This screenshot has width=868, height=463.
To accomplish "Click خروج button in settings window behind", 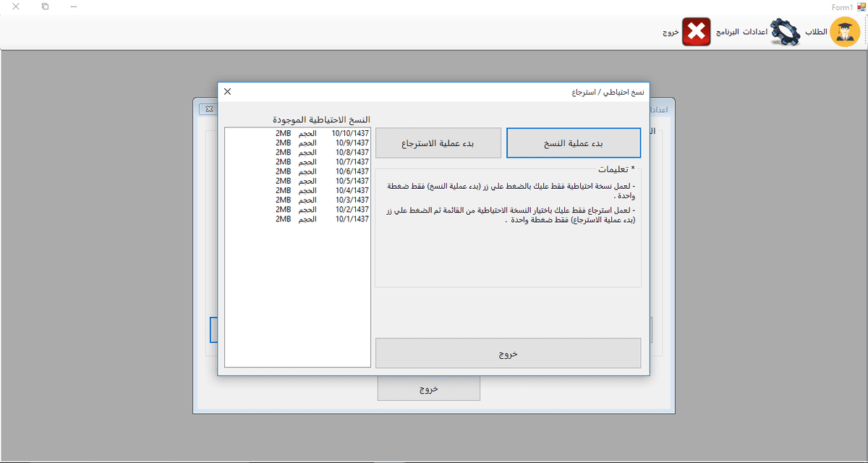I will 429,388.
